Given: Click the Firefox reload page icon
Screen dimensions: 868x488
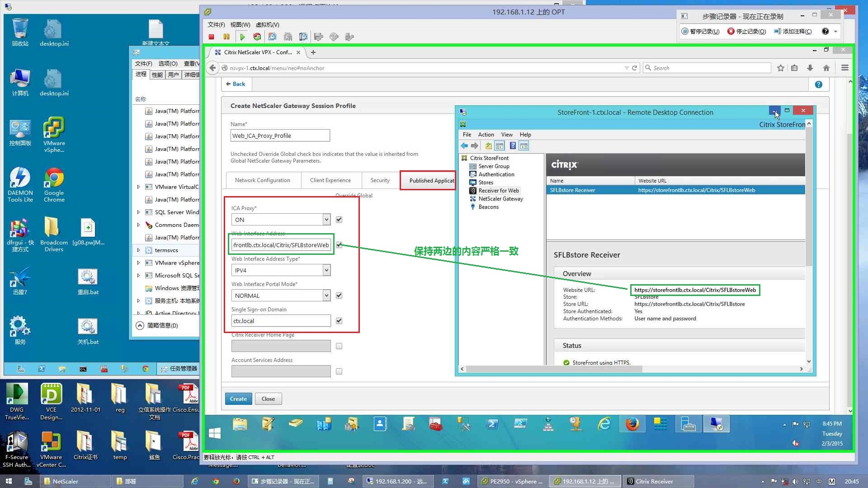Looking at the screenshot, I should coord(634,68).
